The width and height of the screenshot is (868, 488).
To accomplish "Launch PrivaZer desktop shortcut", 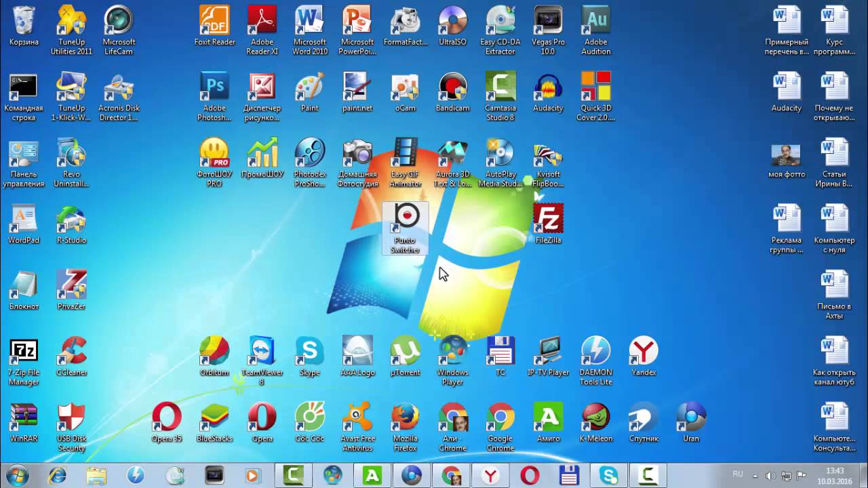I will click(71, 291).
